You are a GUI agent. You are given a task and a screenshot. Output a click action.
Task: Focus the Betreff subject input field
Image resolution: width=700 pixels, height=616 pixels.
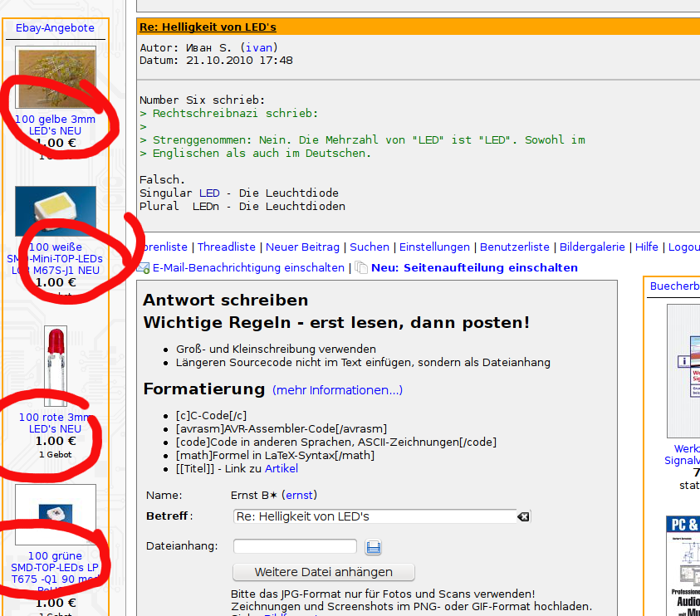[375, 516]
